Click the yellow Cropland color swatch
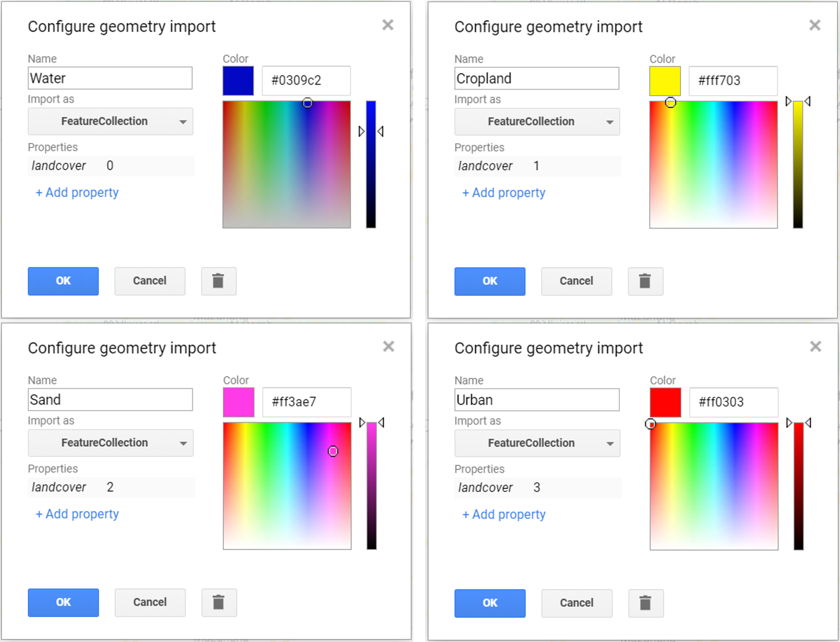This screenshot has width=840, height=642. [665, 81]
